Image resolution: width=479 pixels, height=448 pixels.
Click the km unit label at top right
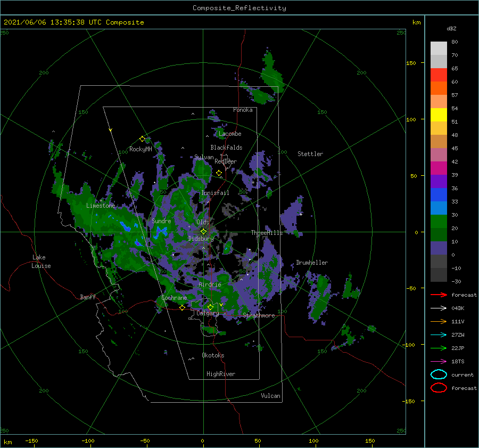[x=416, y=22]
